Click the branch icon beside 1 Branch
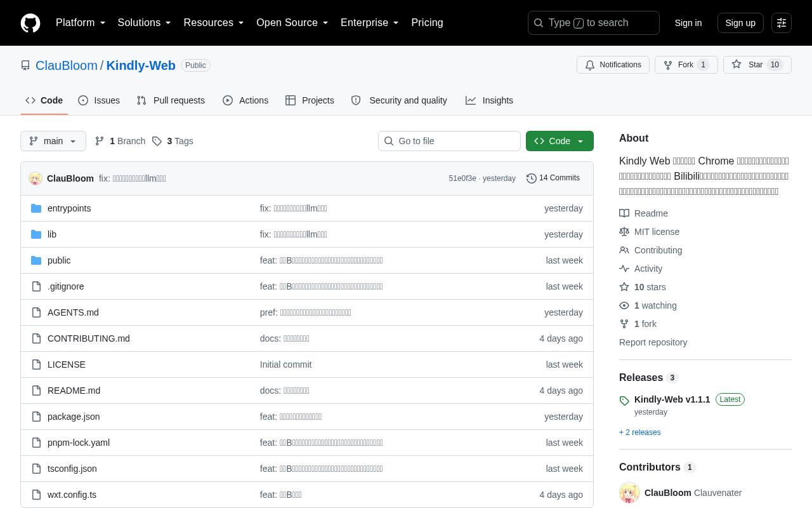The width and height of the screenshot is (812, 508). point(100,141)
